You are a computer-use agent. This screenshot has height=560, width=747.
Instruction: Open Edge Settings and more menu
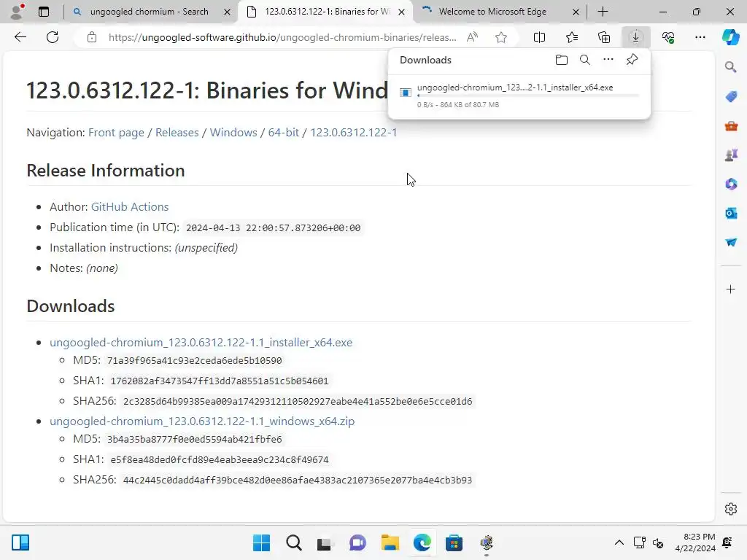[700, 37]
